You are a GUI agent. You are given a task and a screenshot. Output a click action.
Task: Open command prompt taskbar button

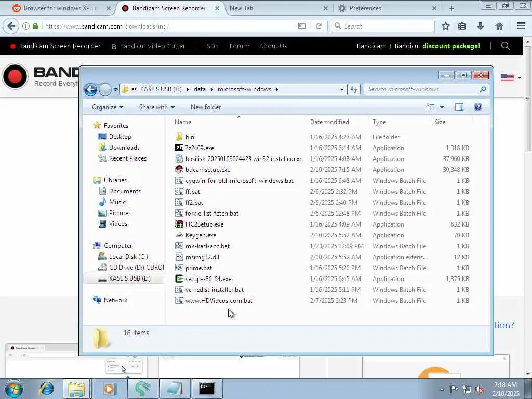coord(207,389)
